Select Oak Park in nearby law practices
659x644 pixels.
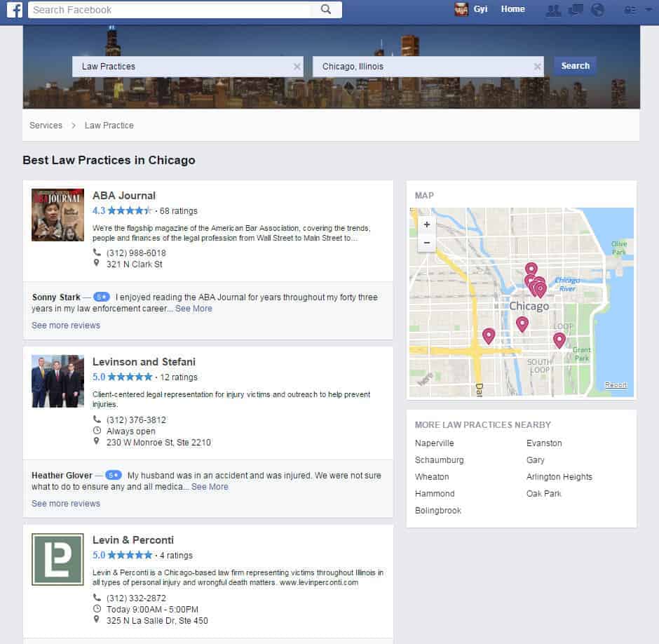point(543,493)
